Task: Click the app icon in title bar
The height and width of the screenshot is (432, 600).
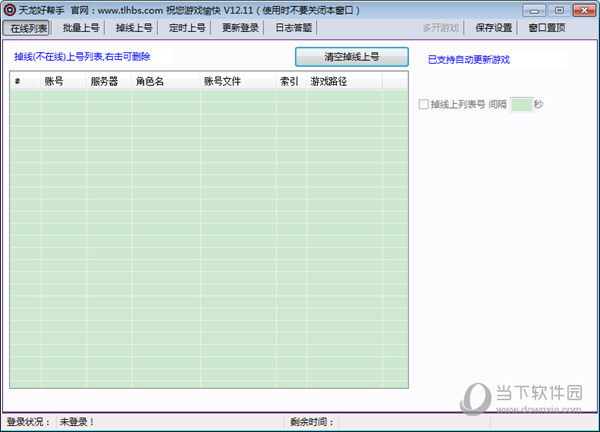Action: click(x=10, y=10)
